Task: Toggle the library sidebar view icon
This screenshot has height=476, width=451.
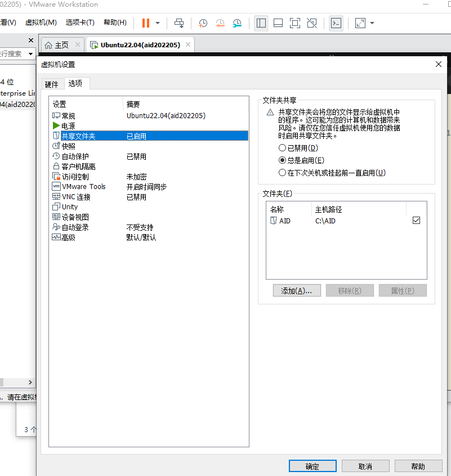Action: (261, 23)
